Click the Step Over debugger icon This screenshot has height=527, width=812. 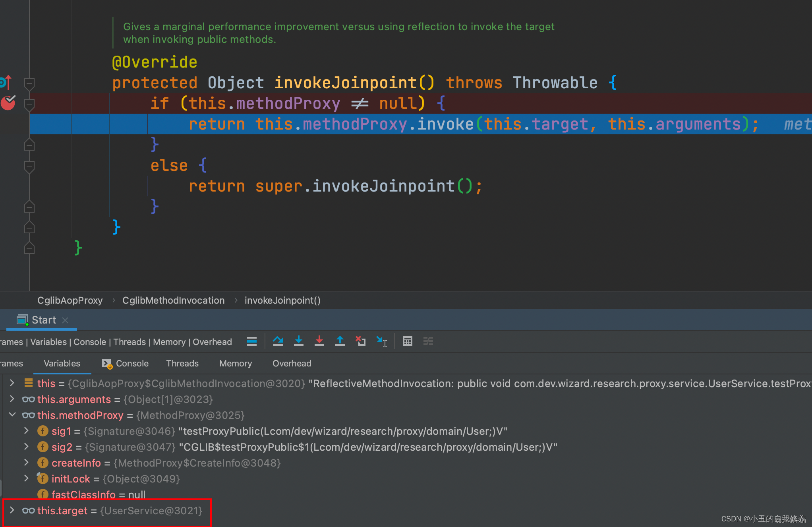[278, 341]
